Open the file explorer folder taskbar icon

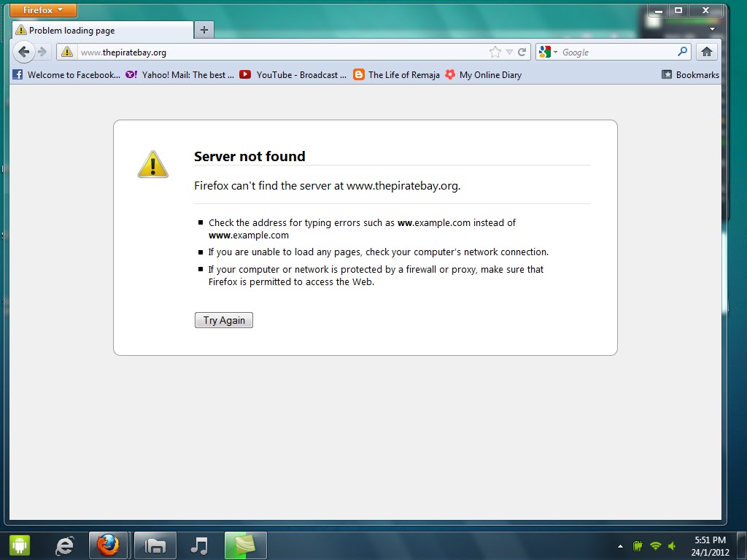[x=155, y=545]
